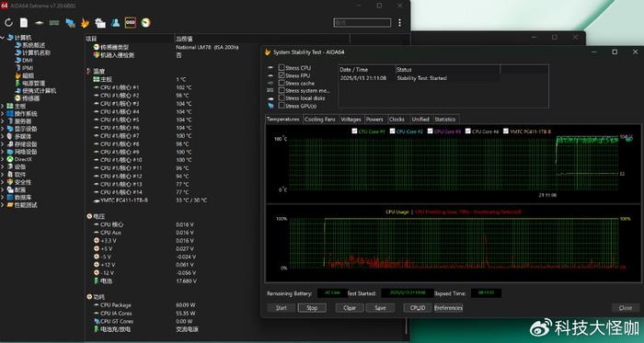This screenshot has width=644, height=343.
Task: Enable the Stress CPU checkbox
Action: [x=282, y=68]
